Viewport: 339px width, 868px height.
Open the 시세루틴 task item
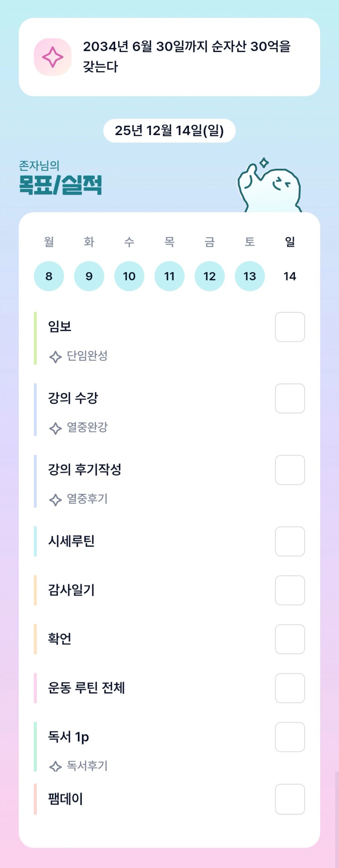tap(72, 541)
